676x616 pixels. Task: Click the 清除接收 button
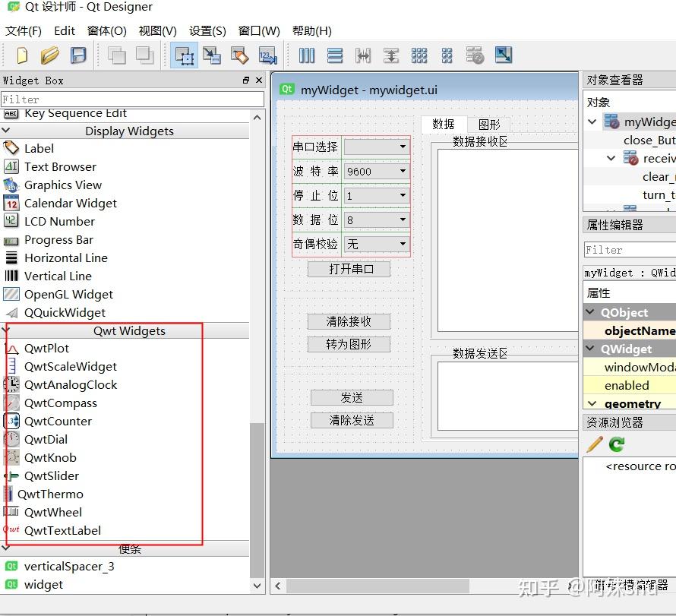point(349,321)
